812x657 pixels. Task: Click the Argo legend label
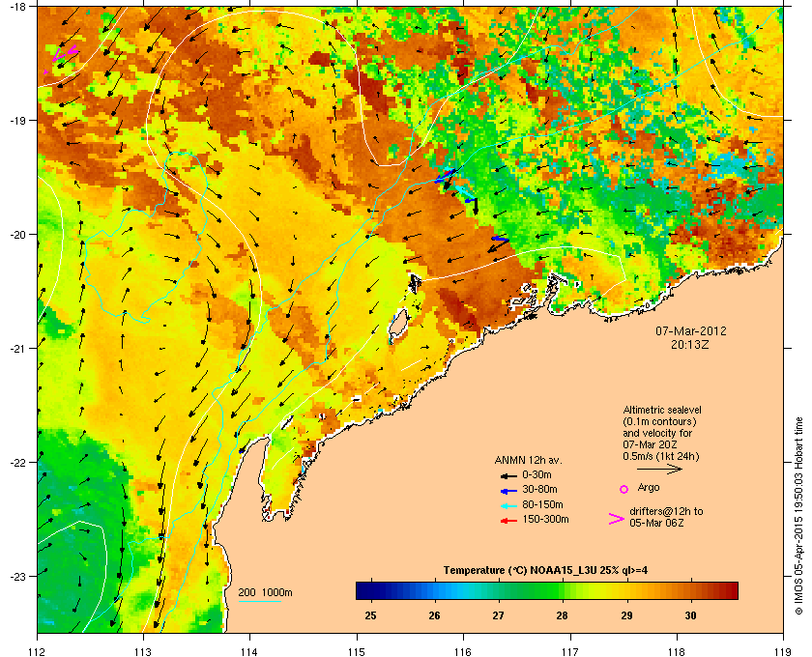(649, 487)
